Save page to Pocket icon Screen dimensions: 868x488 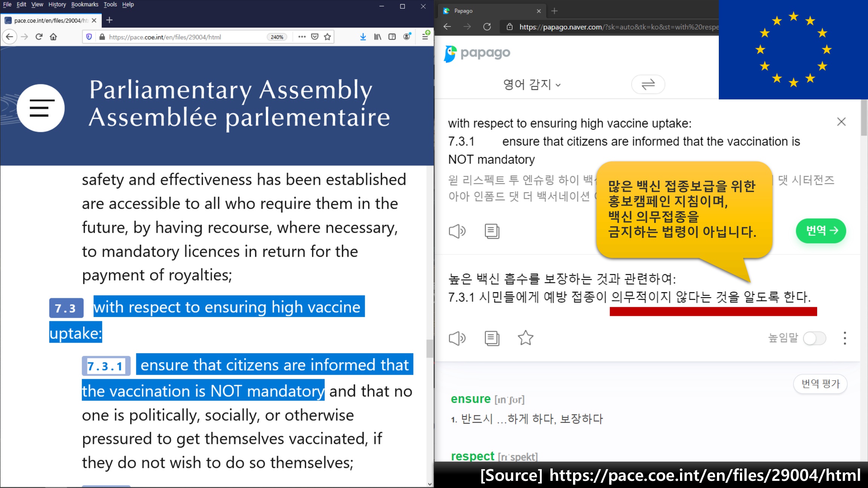315,37
